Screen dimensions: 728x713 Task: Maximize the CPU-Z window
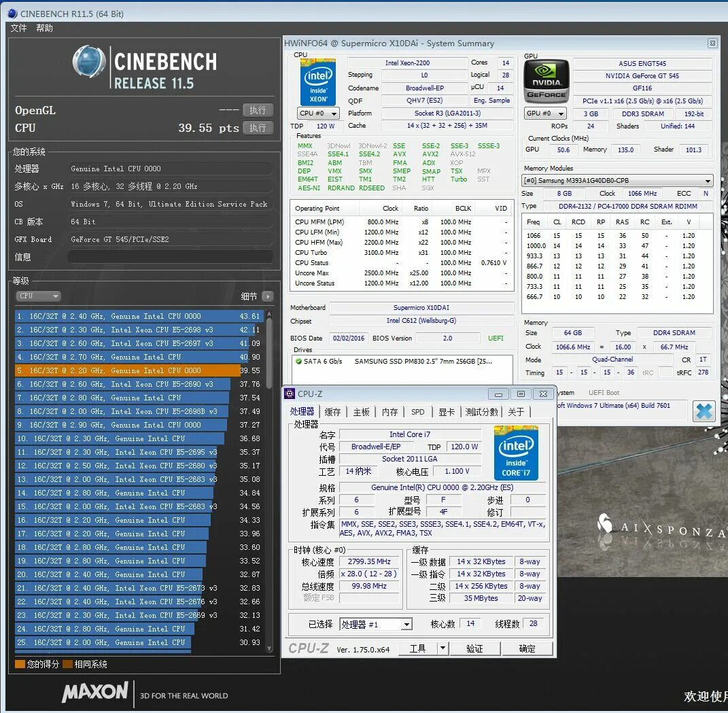click(x=521, y=394)
